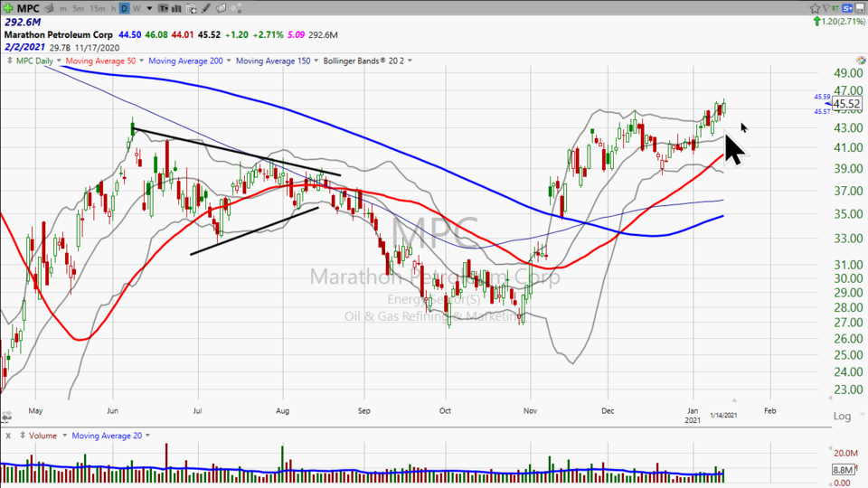Click the 29.7B market cap text

click(61, 48)
